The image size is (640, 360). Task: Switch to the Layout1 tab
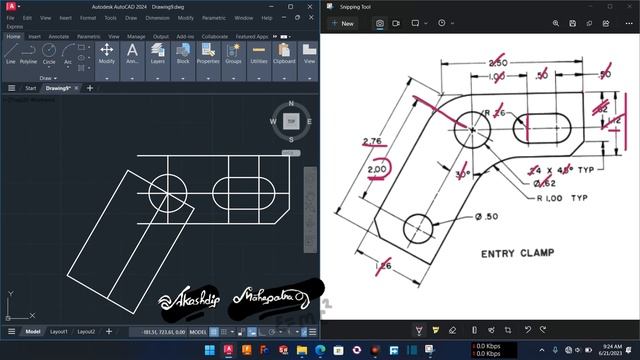tap(58, 331)
